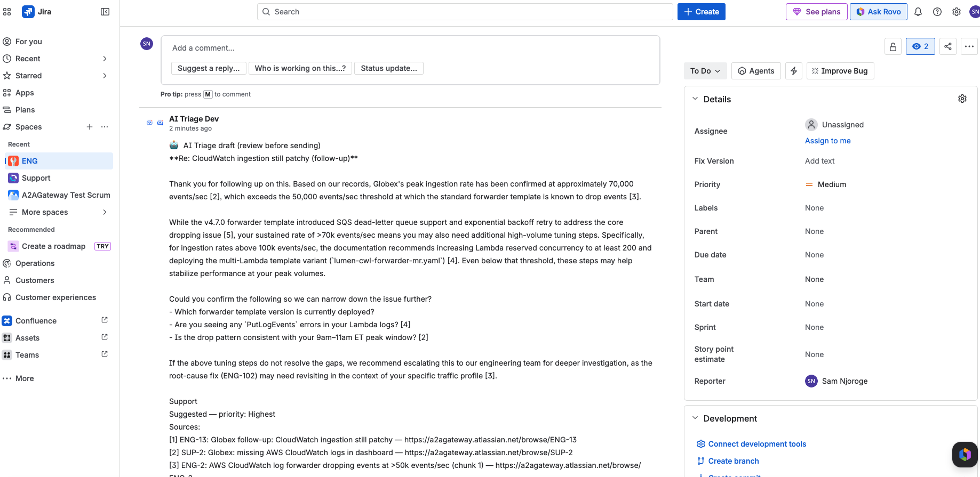Open Teams external link icon
The width and height of the screenshot is (980, 477).
pos(105,354)
